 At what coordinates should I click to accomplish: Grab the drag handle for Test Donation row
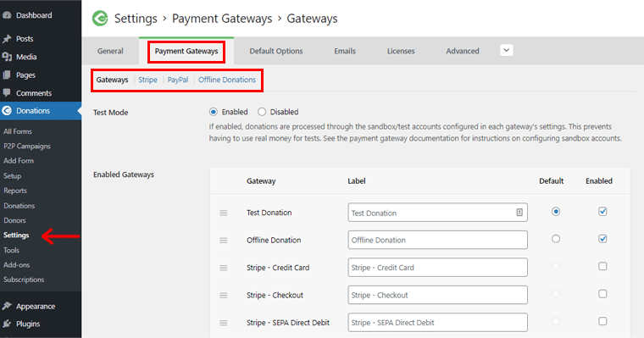pos(224,213)
